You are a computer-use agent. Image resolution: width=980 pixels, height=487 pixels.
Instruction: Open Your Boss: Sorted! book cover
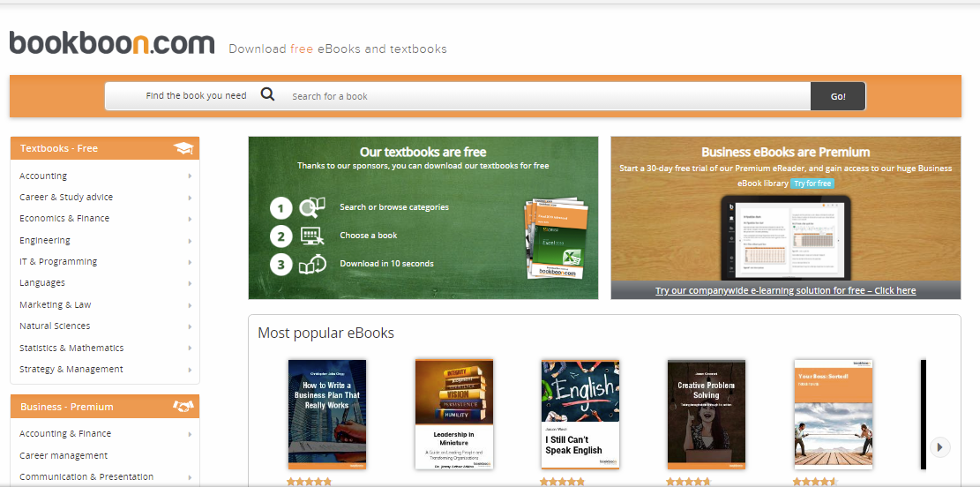tap(833, 415)
